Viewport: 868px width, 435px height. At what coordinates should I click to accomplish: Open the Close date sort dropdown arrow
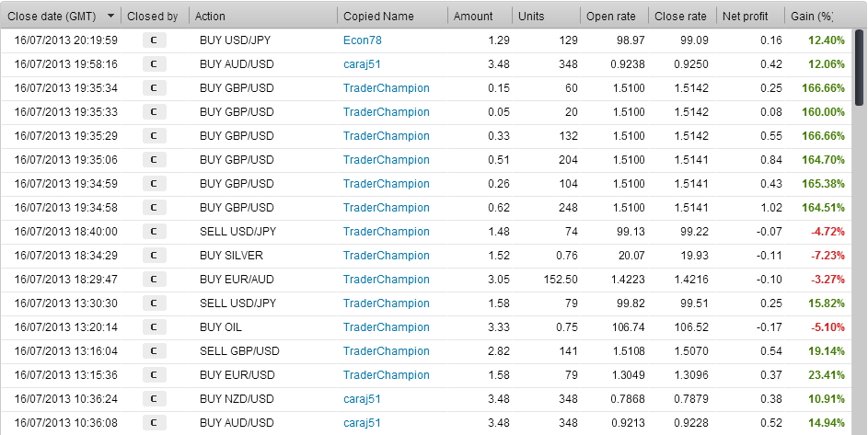click(111, 16)
